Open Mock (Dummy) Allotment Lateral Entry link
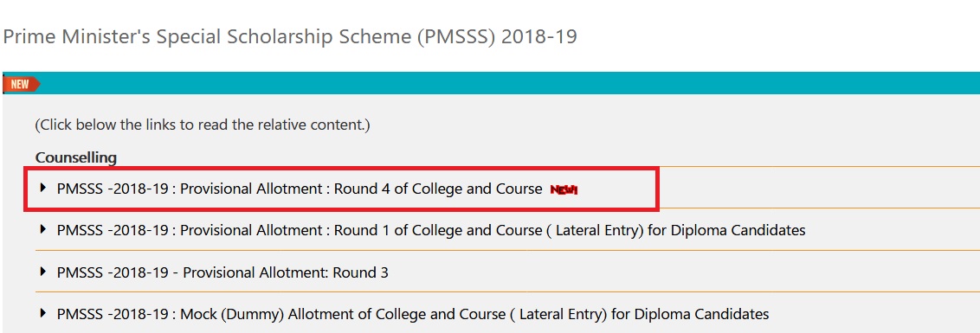 click(412, 314)
